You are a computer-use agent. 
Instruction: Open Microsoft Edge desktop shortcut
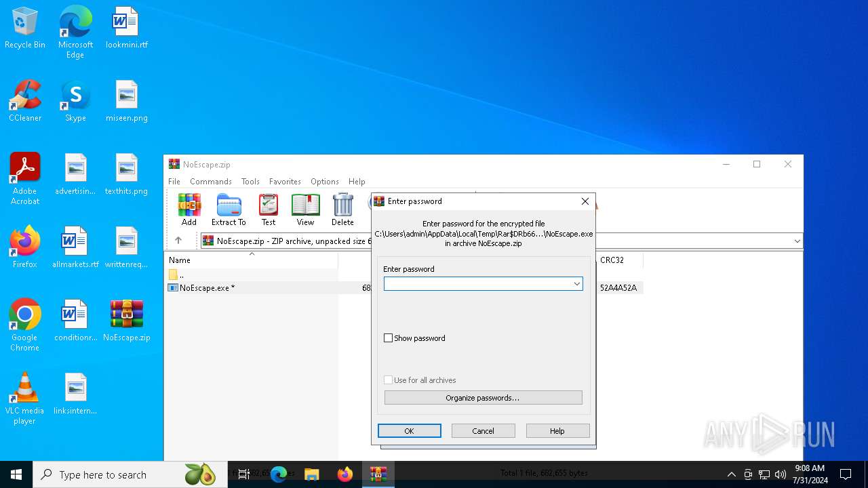(75, 32)
